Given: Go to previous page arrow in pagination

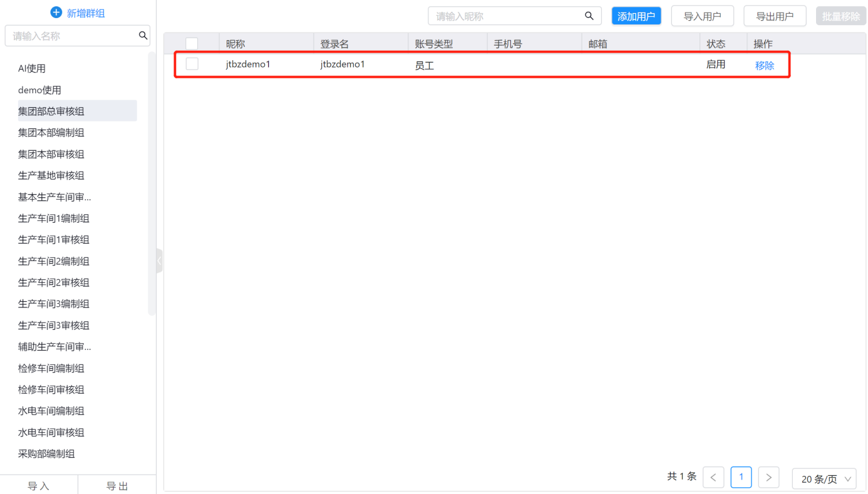Looking at the screenshot, I should (713, 478).
